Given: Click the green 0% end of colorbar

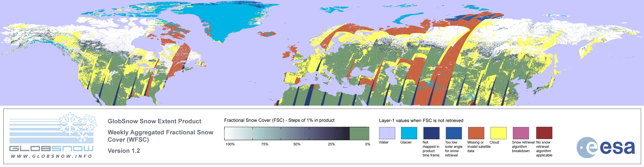Looking at the screenshot, I should pos(360,133).
